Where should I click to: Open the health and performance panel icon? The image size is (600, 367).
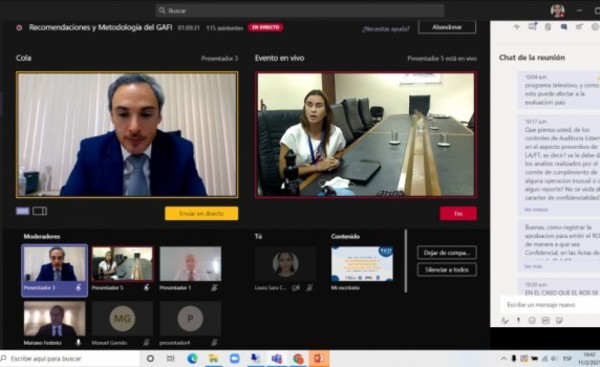[x=517, y=27]
